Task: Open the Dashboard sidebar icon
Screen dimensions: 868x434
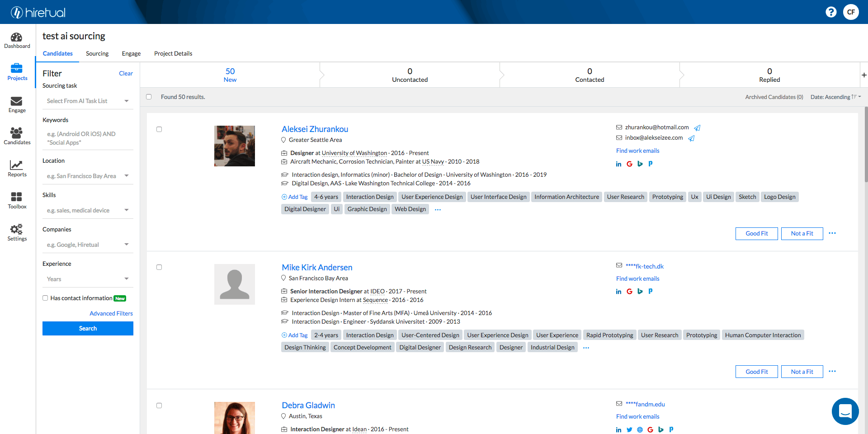Action: click(17, 41)
